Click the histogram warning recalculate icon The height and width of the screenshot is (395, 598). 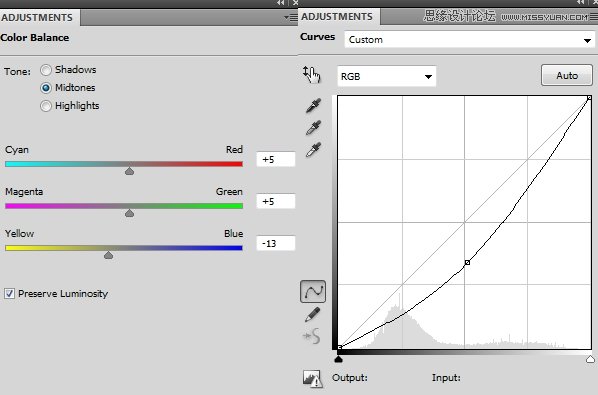[x=312, y=379]
